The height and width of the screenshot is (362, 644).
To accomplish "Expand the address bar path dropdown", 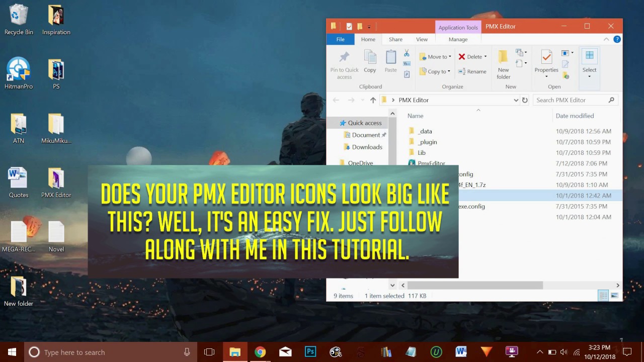I will pos(515,100).
